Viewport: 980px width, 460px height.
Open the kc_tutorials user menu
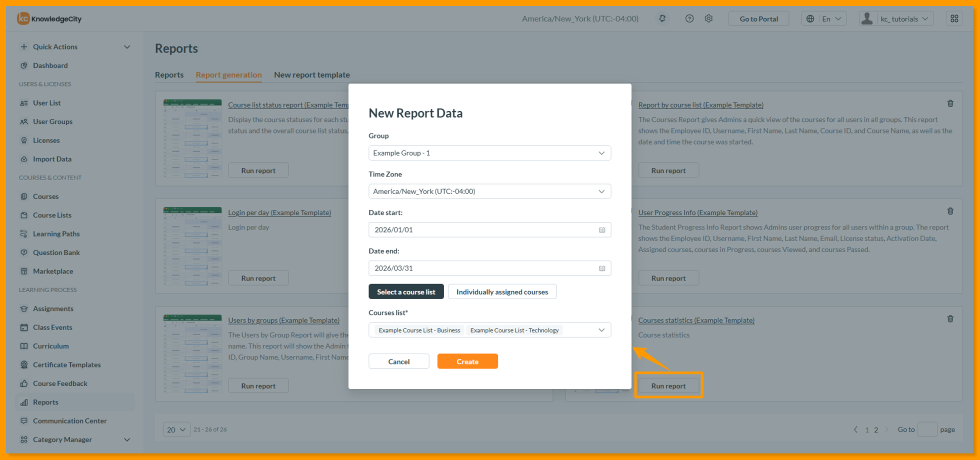pyautogui.click(x=896, y=19)
